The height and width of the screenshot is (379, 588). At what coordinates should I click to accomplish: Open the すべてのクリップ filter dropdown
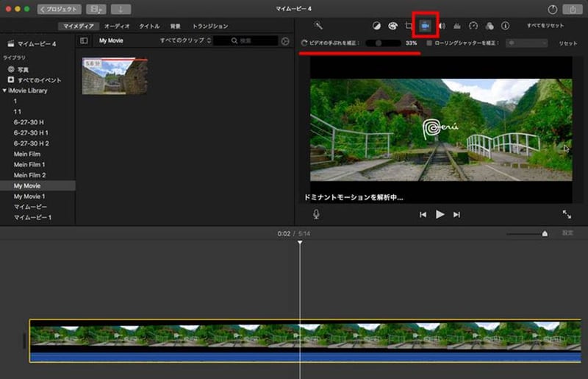185,40
